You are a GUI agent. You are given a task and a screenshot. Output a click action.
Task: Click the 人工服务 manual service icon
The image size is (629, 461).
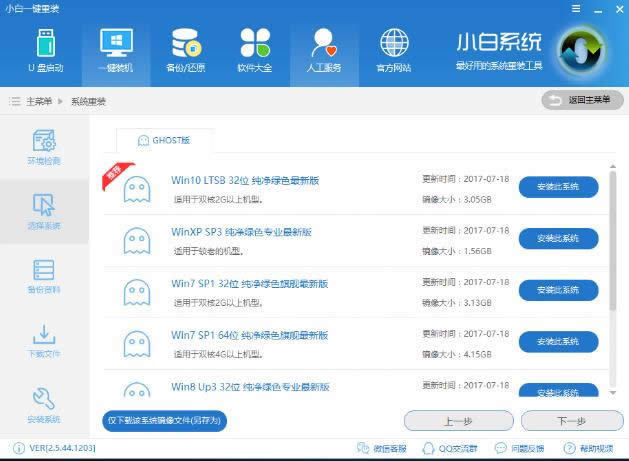click(325, 50)
